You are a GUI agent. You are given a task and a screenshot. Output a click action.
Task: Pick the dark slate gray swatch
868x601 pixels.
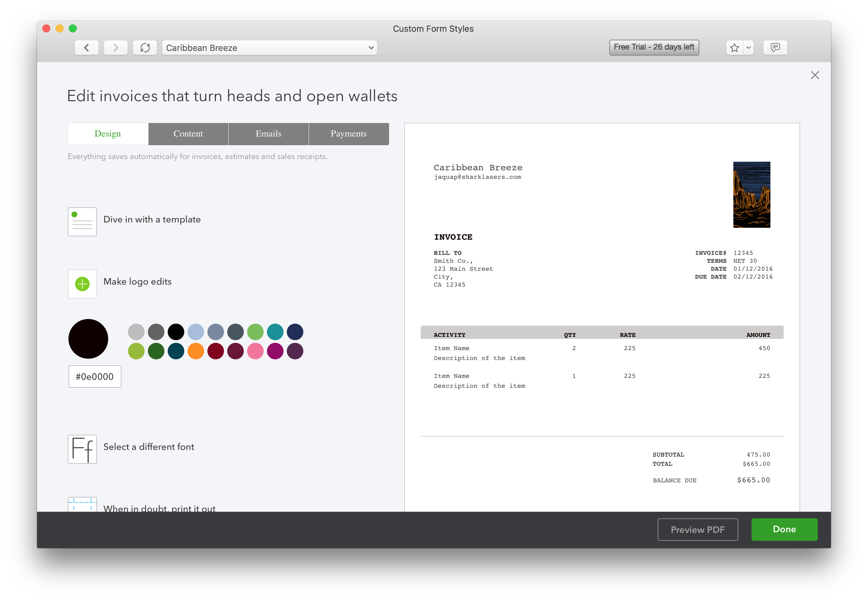click(236, 332)
